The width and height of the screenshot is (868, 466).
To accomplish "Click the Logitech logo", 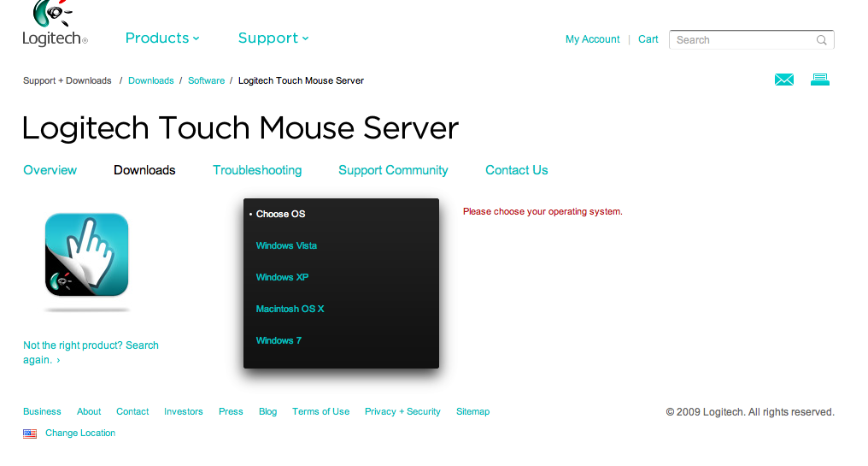I will (x=55, y=23).
